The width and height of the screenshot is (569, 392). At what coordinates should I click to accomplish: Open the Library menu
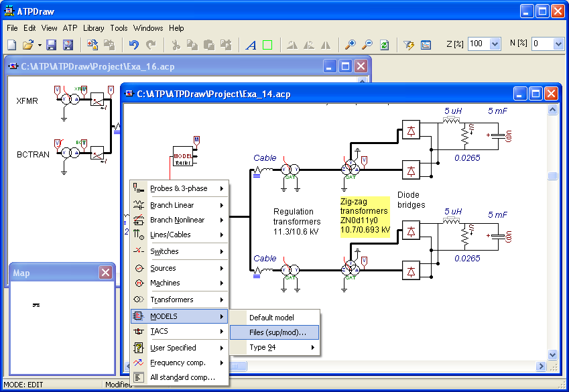tap(93, 28)
